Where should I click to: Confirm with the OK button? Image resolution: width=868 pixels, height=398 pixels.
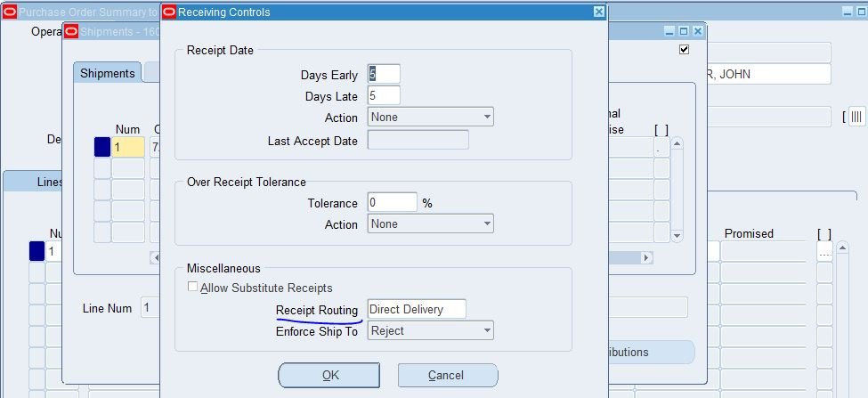[x=329, y=376]
